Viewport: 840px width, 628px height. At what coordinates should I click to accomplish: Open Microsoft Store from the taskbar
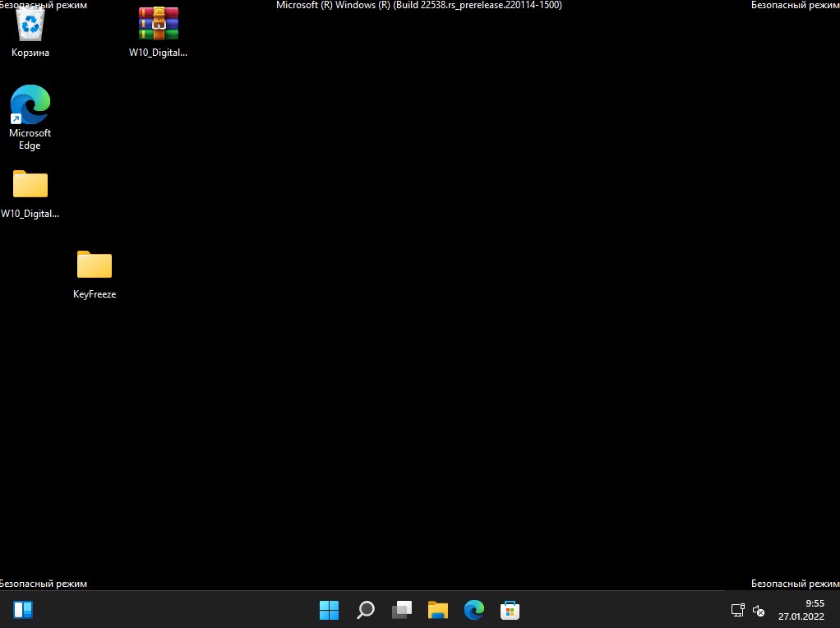pyautogui.click(x=510, y=610)
